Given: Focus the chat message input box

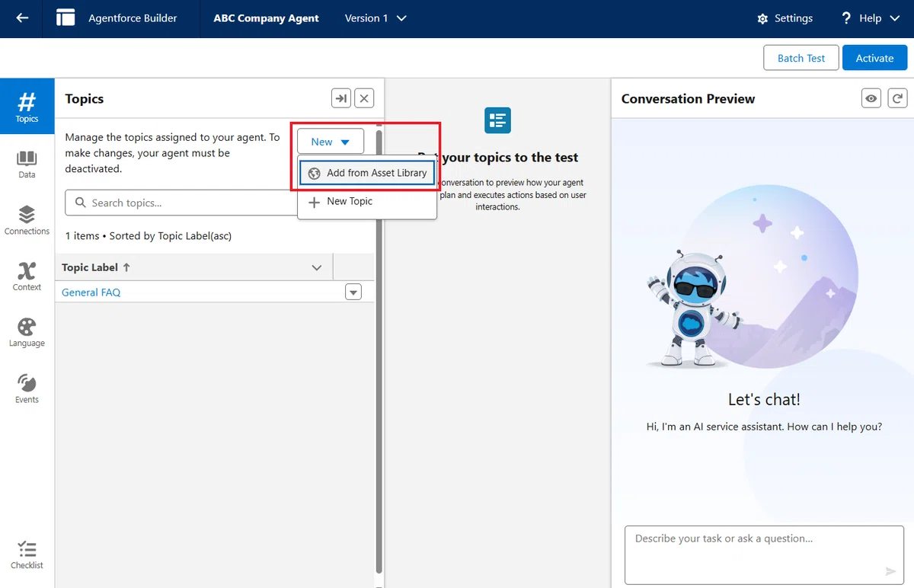Looking at the screenshot, I should point(764,554).
